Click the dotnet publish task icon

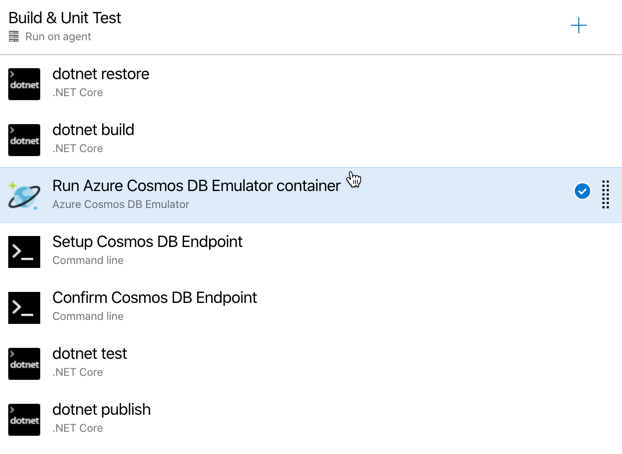click(24, 419)
